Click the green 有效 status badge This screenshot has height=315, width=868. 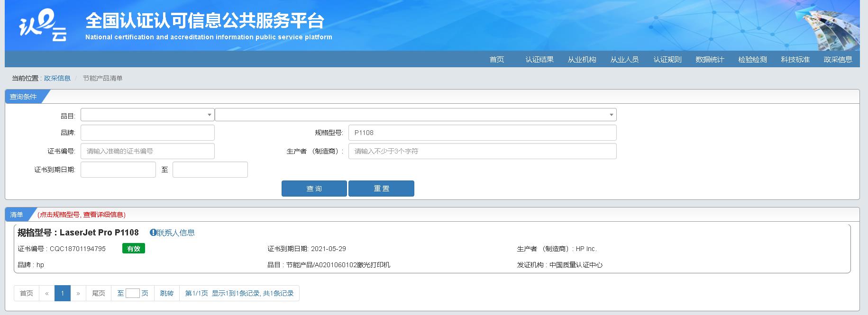point(134,249)
